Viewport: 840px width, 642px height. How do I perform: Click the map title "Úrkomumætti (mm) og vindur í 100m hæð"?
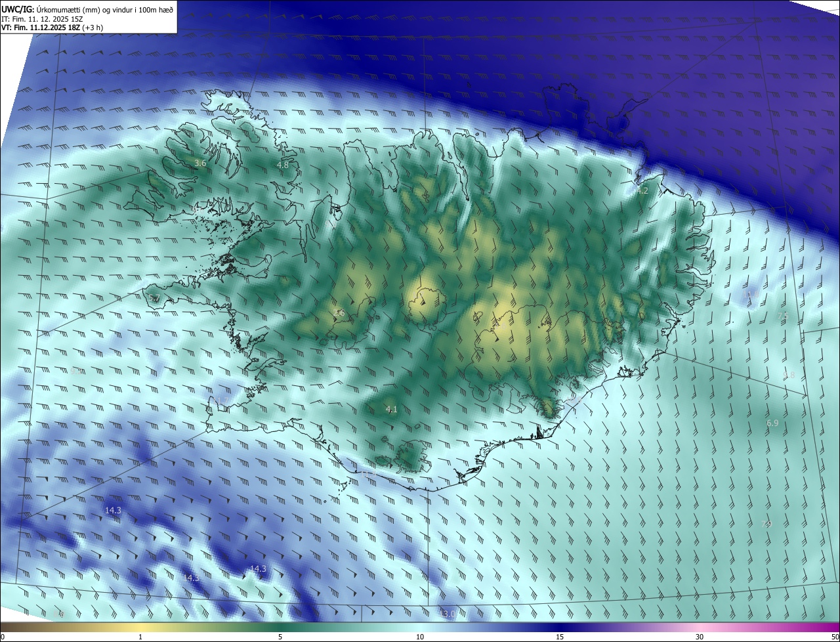(105, 9)
